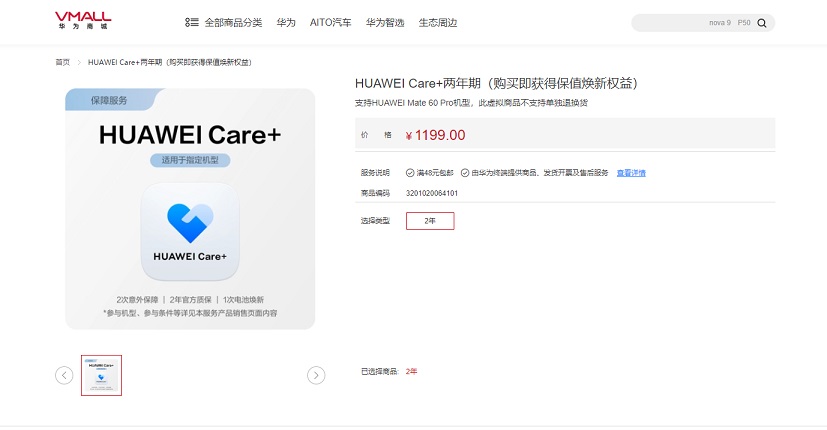Open the 华为 navigation item

coord(286,23)
